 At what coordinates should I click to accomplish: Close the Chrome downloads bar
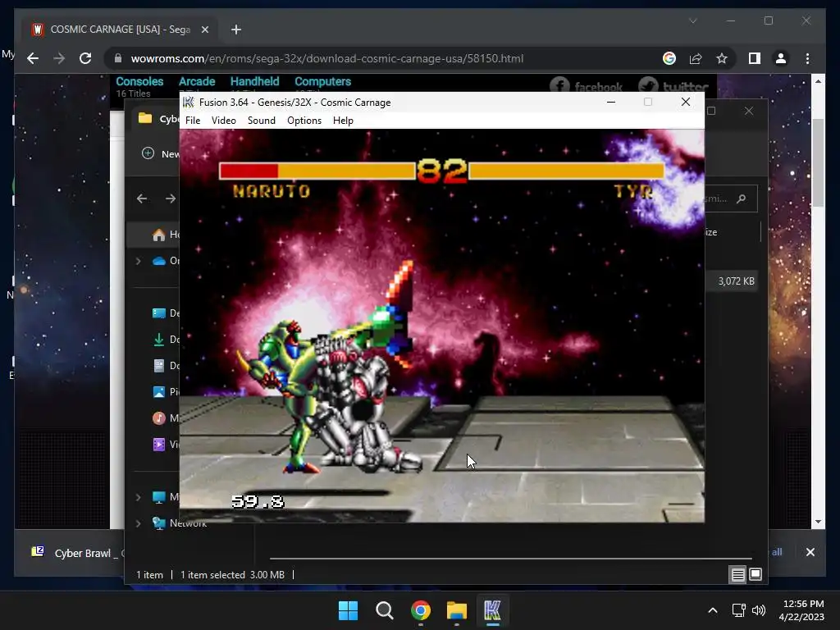(810, 552)
